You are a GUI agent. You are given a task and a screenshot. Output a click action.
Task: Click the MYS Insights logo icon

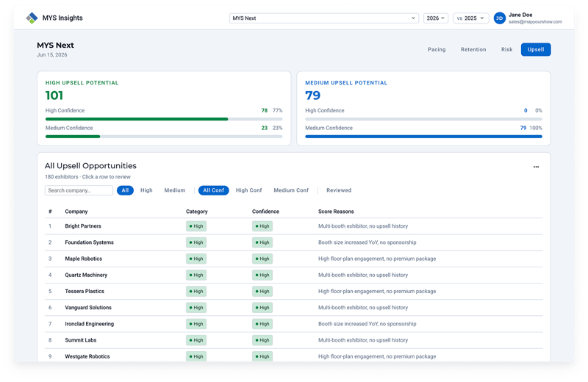pos(32,18)
